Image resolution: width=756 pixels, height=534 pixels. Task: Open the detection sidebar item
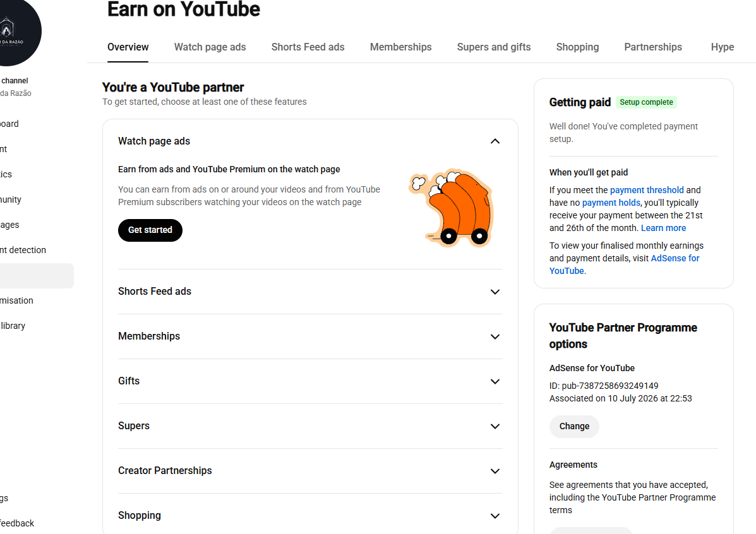coord(23,250)
